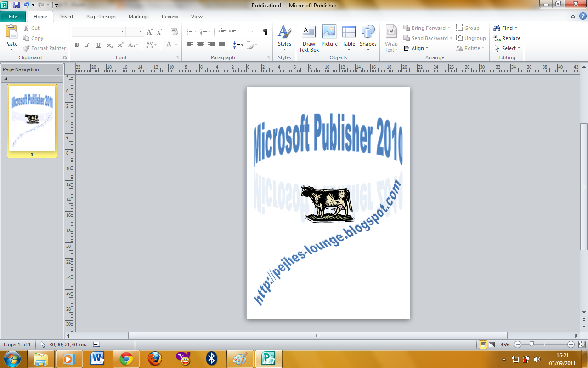This screenshot has height=368, width=588.
Task: Align text left
Action: click(189, 45)
